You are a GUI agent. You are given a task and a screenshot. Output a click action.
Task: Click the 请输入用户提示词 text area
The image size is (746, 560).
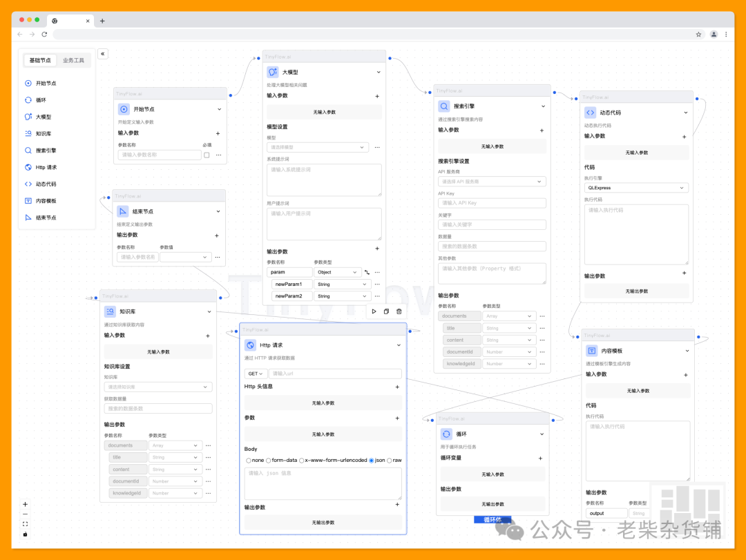click(324, 224)
